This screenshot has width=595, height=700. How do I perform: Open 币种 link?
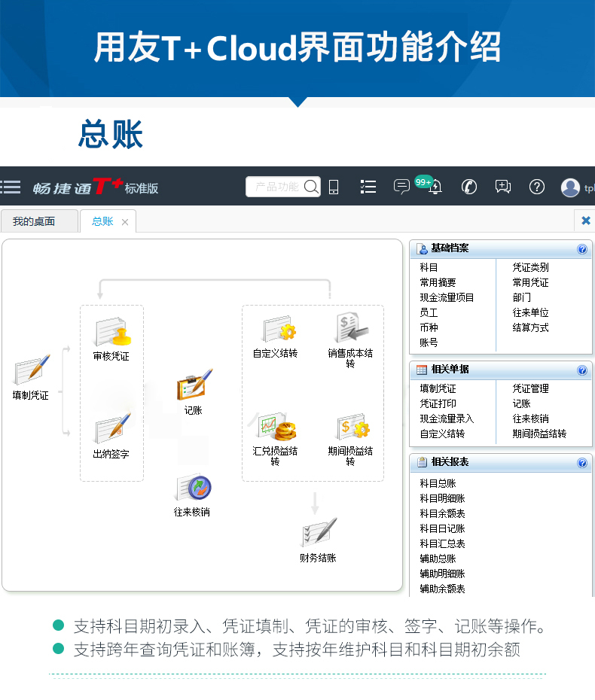pyautogui.click(x=429, y=327)
